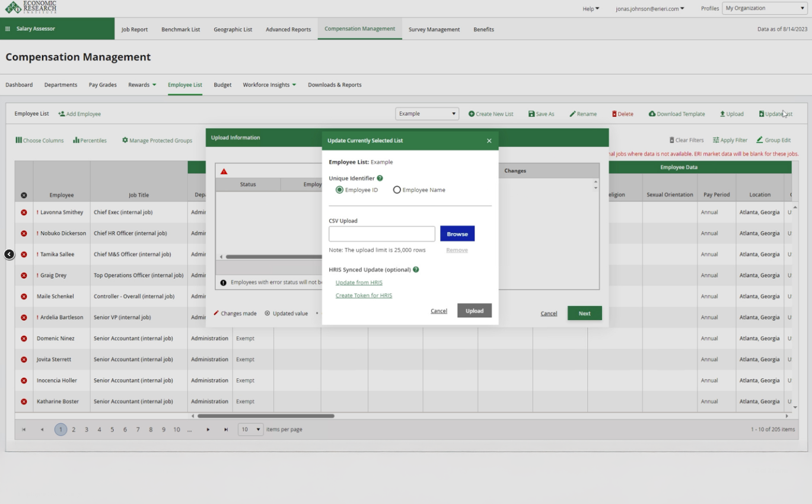Select the Employee ID radio button
This screenshot has height=504, width=812.
(339, 190)
